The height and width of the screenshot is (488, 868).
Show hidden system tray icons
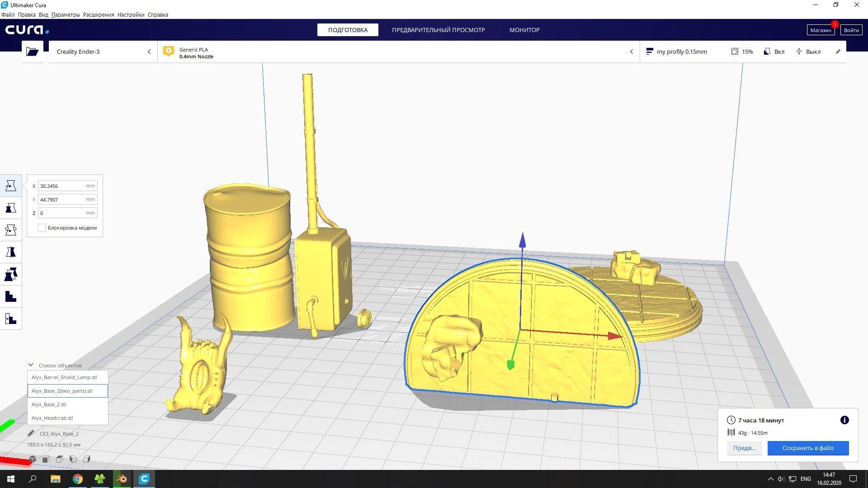click(x=771, y=479)
